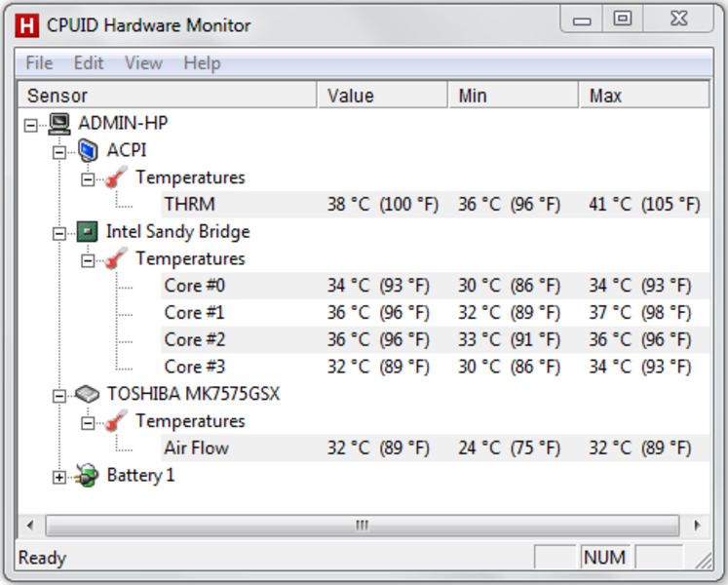
Task: Open the Help menu
Action: (202, 62)
